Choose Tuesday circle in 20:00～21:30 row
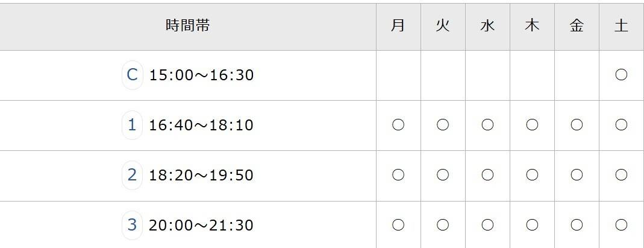This screenshot has width=644, height=248. coord(443,225)
